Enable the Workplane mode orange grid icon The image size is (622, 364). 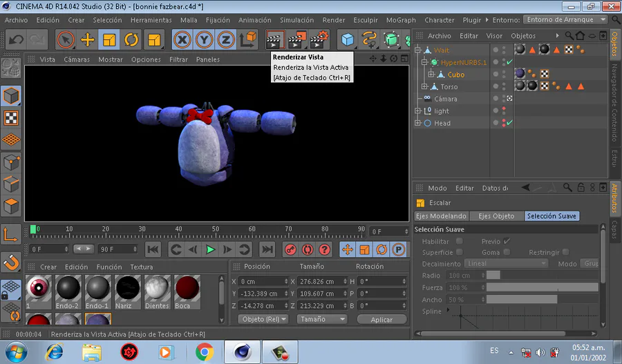point(11,140)
